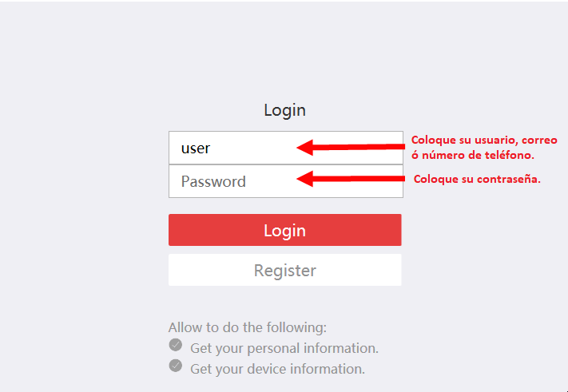Click the 'Login' heading above the form
The image size is (568, 392).
[284, 110]
